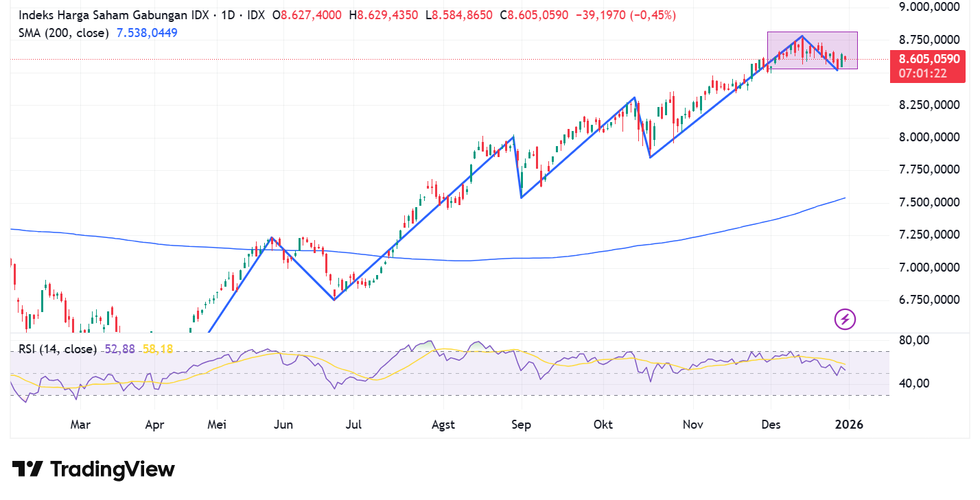Click the purple lightning bolt icon
The image size is (980, 500).
click(x=845, y=319)
